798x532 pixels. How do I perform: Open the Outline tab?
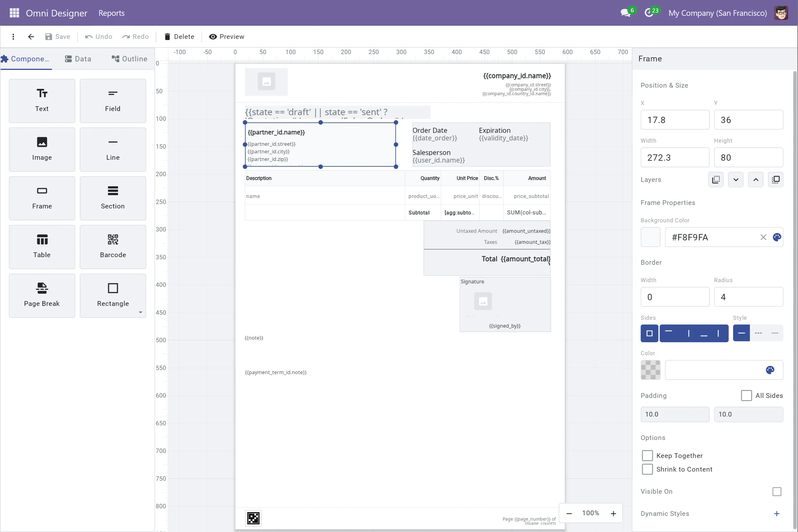(129, 59)
